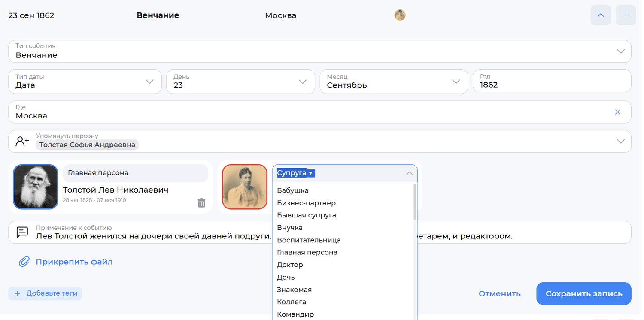Click the role list scrollbar
This screenshot has width=644, height=320.
pos(415,202)
